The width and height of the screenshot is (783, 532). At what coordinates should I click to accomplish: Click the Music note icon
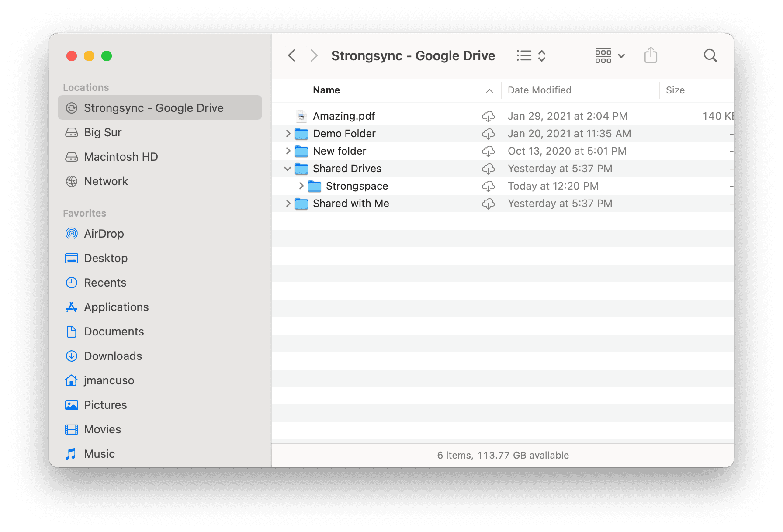point(71,454)
